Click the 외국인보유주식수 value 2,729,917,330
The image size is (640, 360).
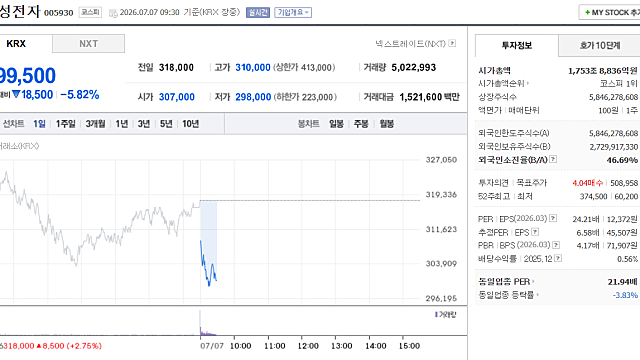[x=613, y=147]
